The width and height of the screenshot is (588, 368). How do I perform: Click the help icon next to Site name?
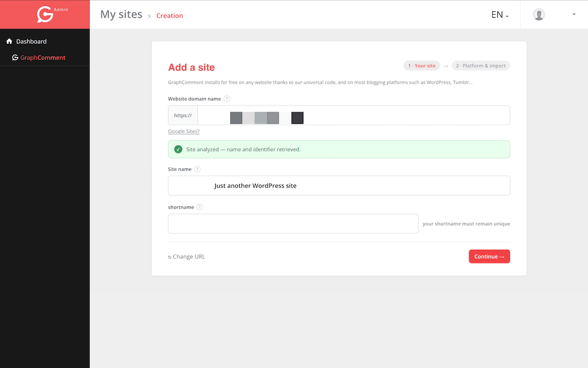197,169
